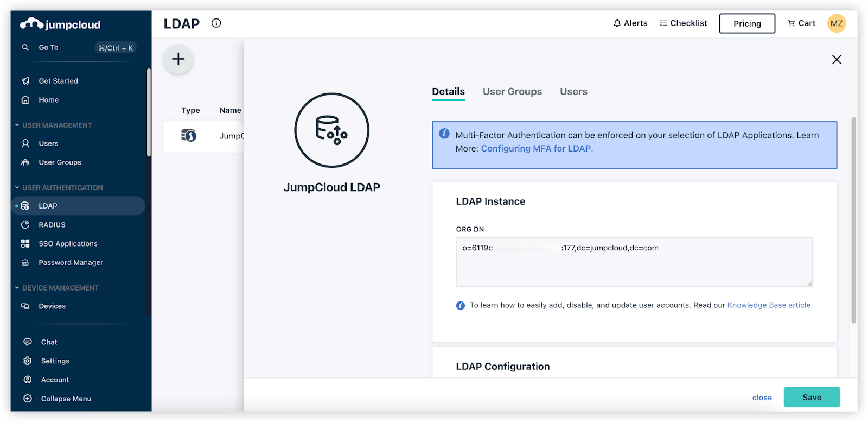868x422 pixels.
Task: Click the ORG DN text field
Action: (634, 262)
